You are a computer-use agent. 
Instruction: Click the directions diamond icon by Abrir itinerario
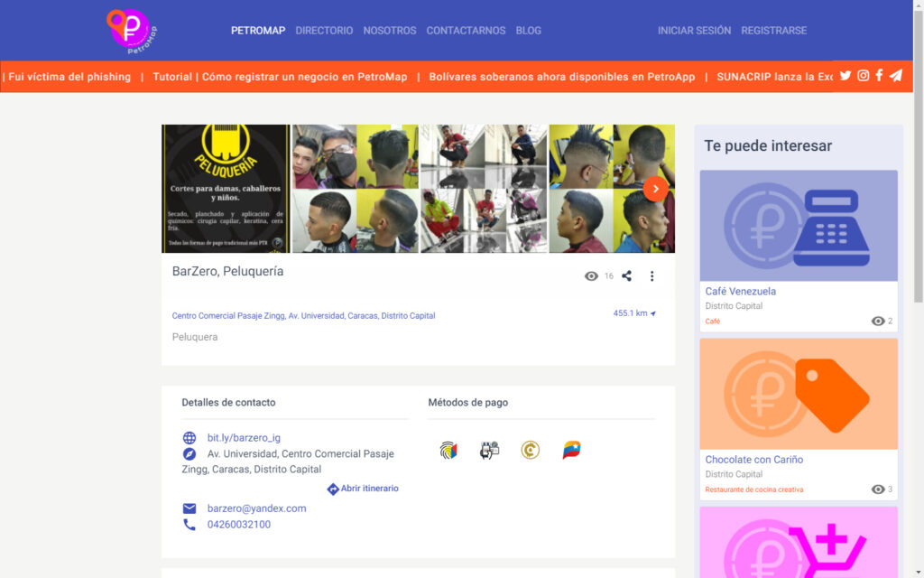333,489
